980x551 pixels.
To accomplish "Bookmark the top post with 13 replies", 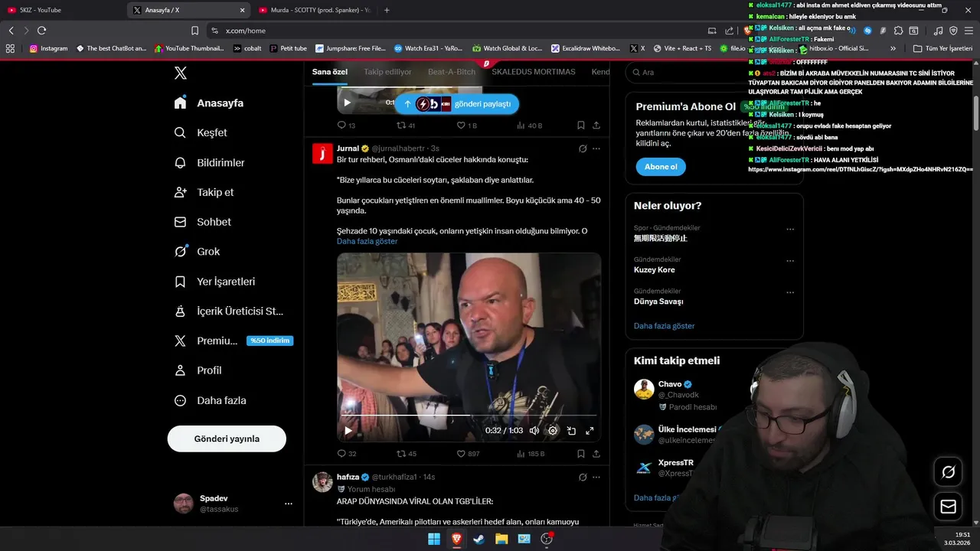I will coord(581,125).
